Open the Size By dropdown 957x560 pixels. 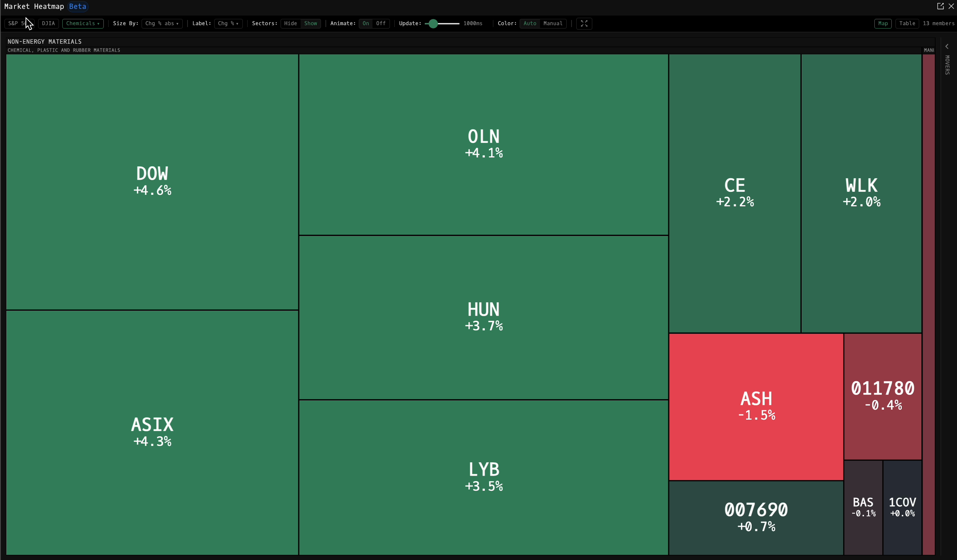pos(162,24)
